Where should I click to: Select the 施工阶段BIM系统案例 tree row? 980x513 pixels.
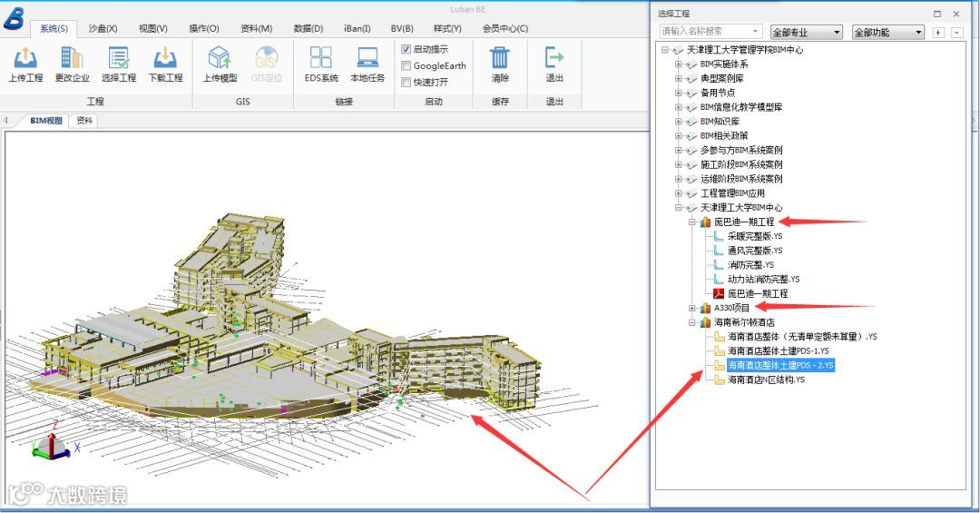741,164
